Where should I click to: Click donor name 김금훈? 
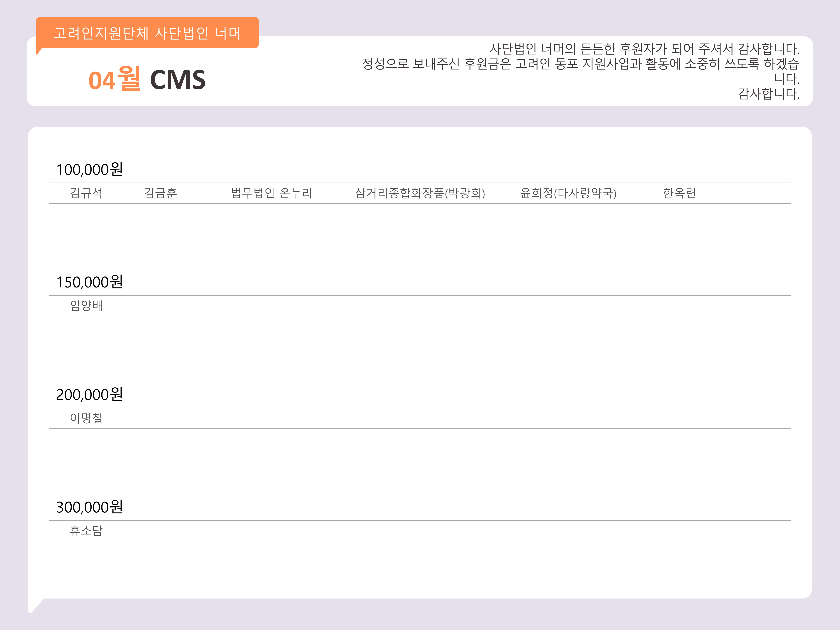click(161, 193)
